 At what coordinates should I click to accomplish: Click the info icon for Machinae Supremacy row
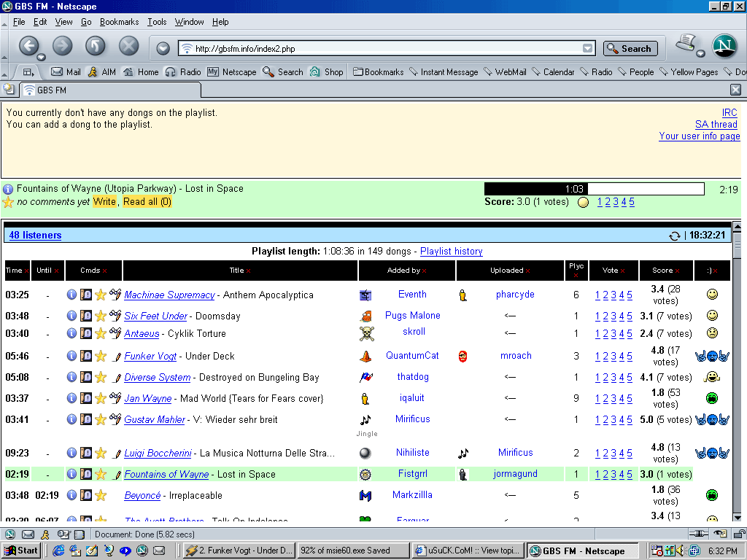coord(71,295)
